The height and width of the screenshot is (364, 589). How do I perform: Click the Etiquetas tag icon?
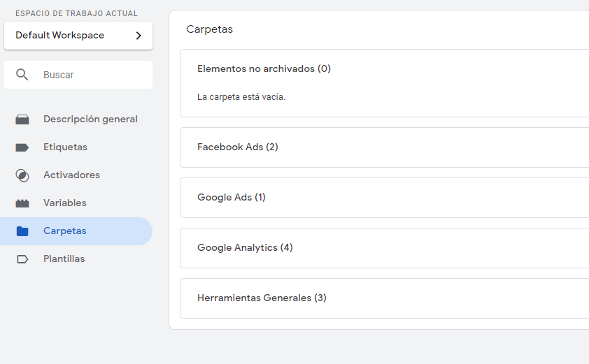click(22, 147)
